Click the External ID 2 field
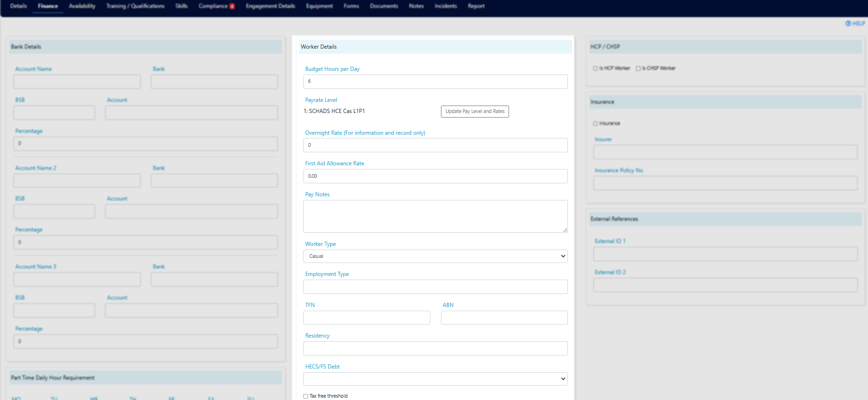The height and width of the screenshot is (400, 868). tap(725, 285)
